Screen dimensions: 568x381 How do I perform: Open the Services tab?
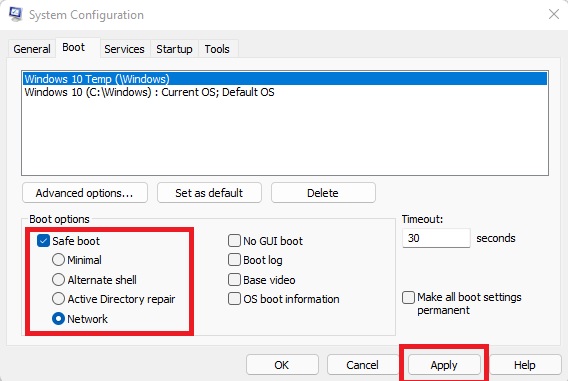tap(124, 49)
